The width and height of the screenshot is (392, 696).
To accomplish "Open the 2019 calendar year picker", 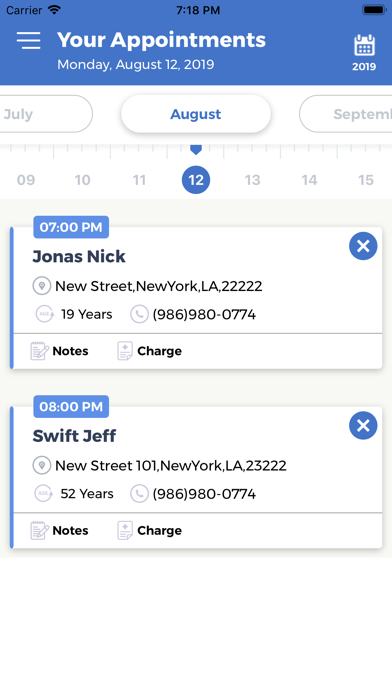I will [x=364, y=53].
